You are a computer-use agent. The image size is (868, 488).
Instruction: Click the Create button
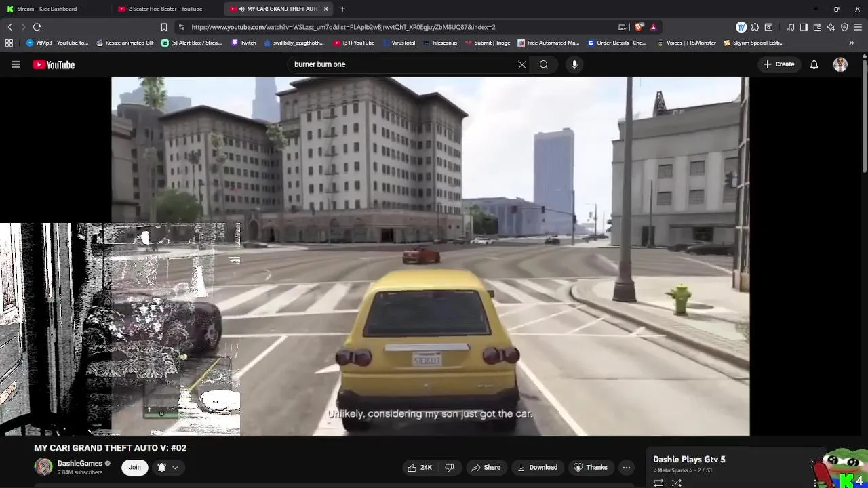coord(778,64)
